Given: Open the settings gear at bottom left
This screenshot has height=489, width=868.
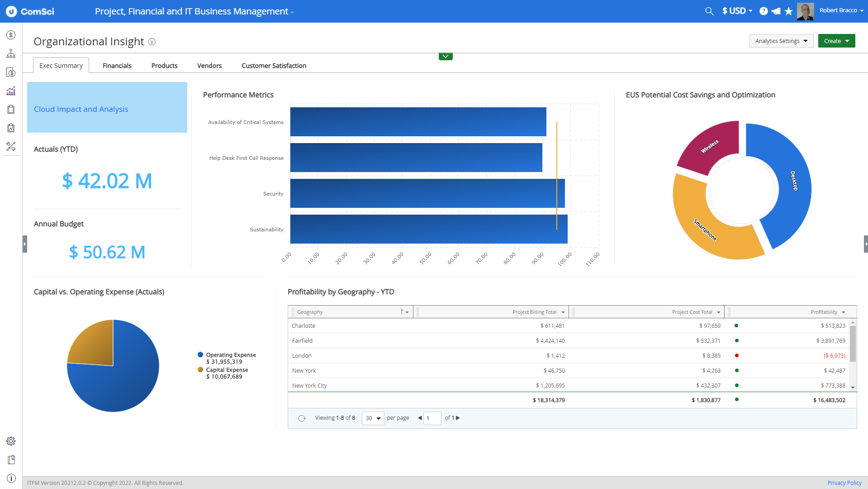Looking at the screenshot, I should (11, 441).
